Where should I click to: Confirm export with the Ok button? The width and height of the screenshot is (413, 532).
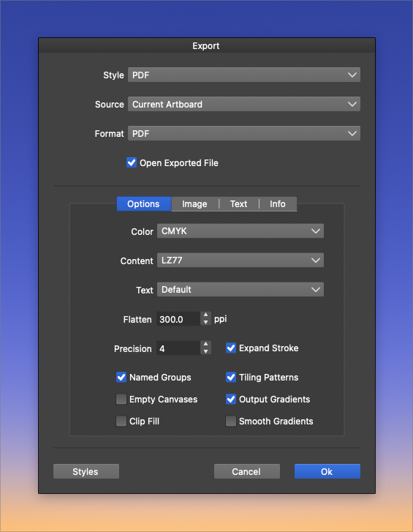pyautogui.click(x=327, y=471)
